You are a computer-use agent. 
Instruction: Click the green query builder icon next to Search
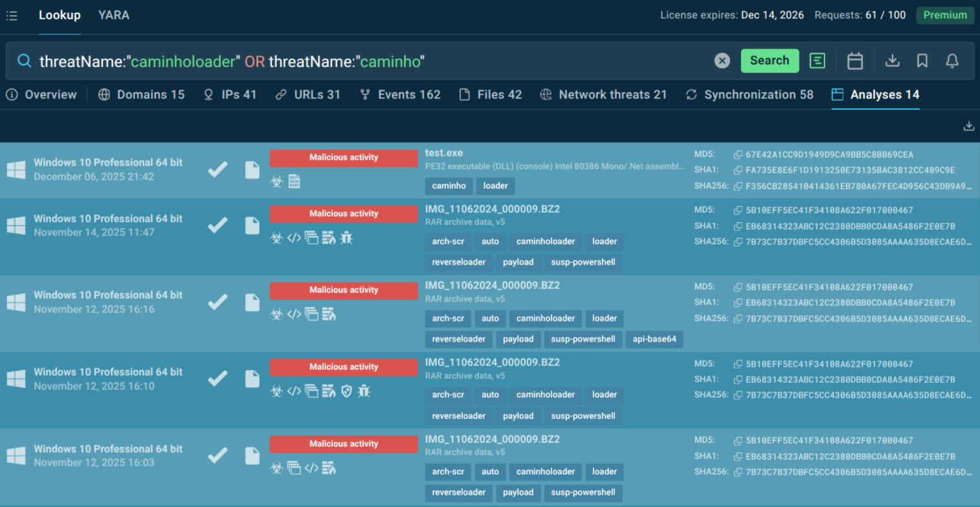(x=818, y=61)
